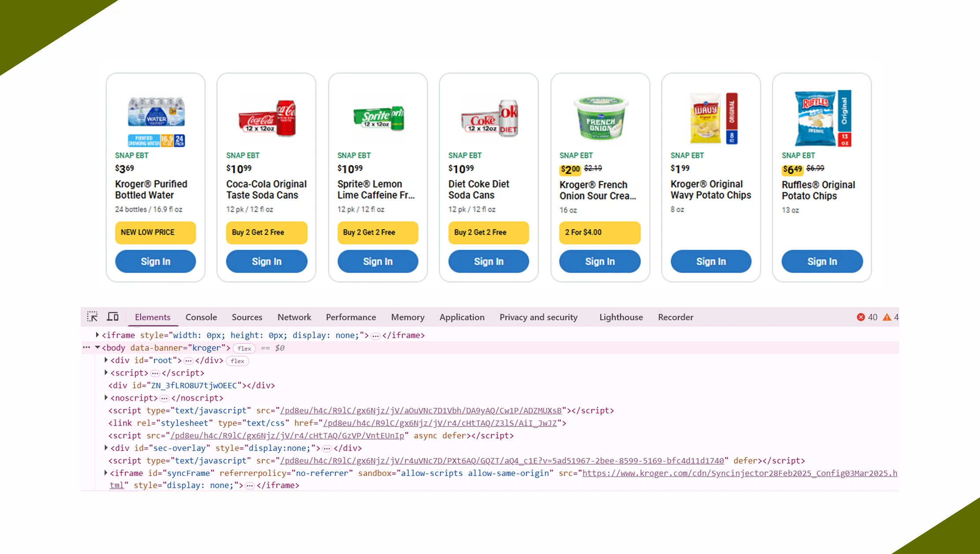Collapse the body data-banner element
Screen dimensions: 980x554
pos(97,348)
